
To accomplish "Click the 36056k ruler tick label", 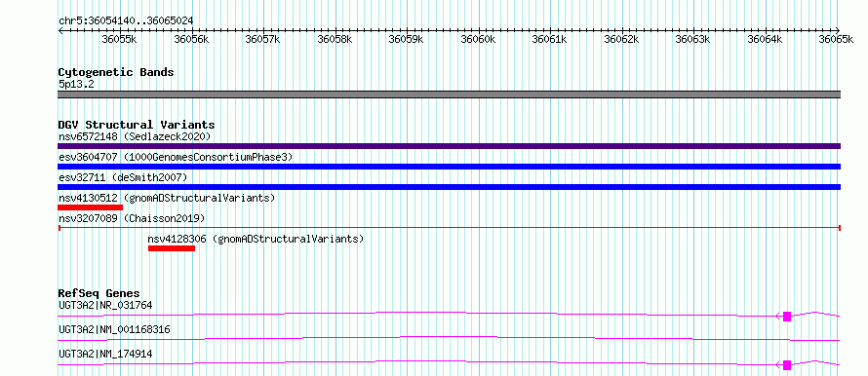I will (191, 39).
